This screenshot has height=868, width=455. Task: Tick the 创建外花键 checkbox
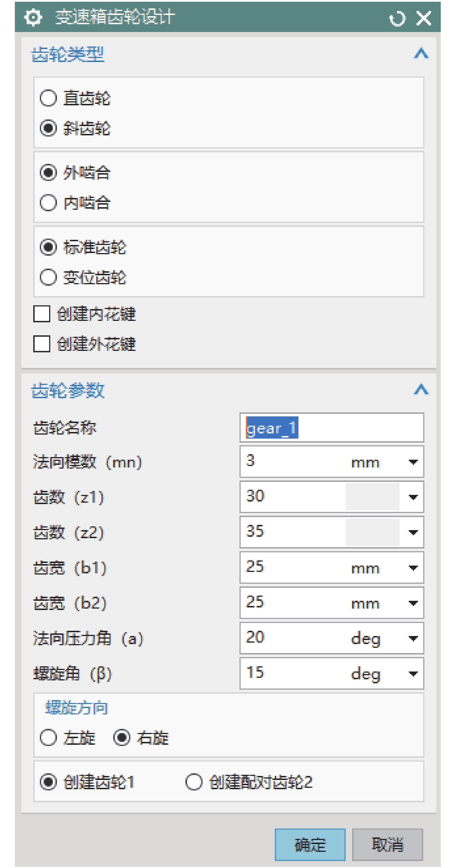[42, 344]
